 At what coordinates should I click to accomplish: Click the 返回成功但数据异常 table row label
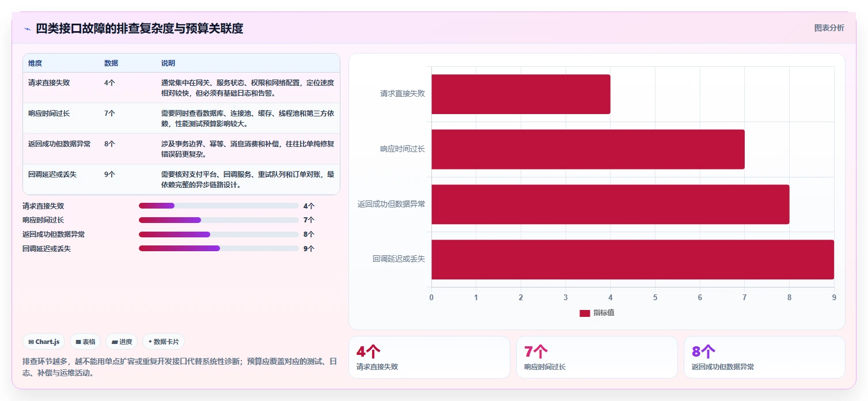[59, 144]
